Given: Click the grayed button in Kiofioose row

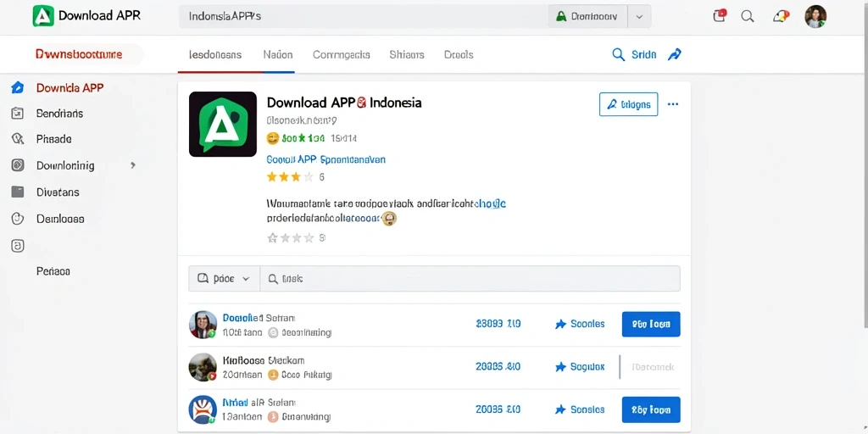Looking at the screenshot, I should tap(651, 367).
